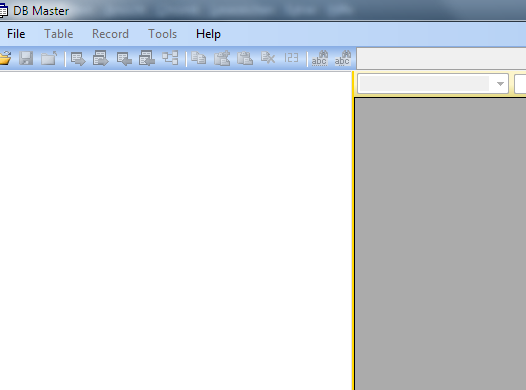The height and width of the screenshot is (390, 526).
Task: Expand the combo box above the gray panel
Action: [x=500, y=84]
